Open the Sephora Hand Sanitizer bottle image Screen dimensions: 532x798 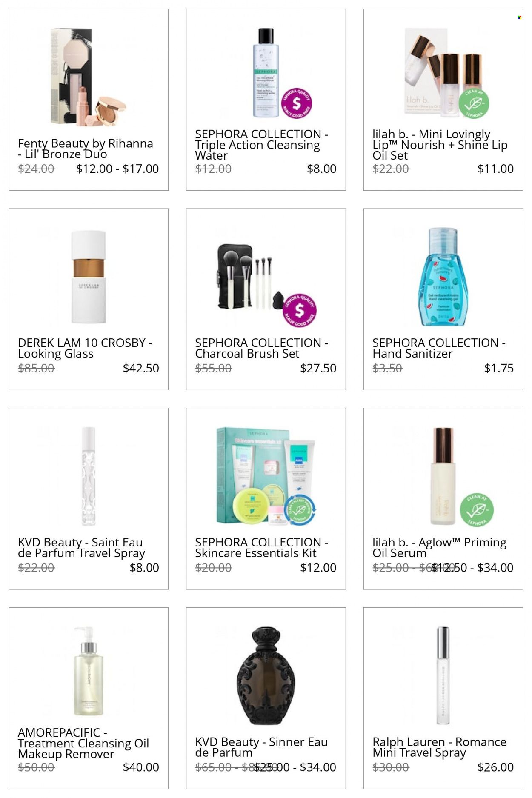coord(443,277)
